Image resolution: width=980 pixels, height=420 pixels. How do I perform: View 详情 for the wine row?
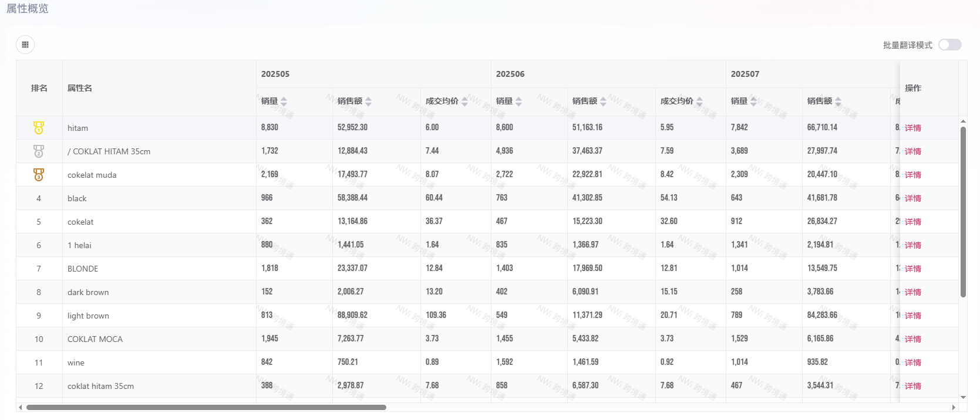tap(912, 363)
